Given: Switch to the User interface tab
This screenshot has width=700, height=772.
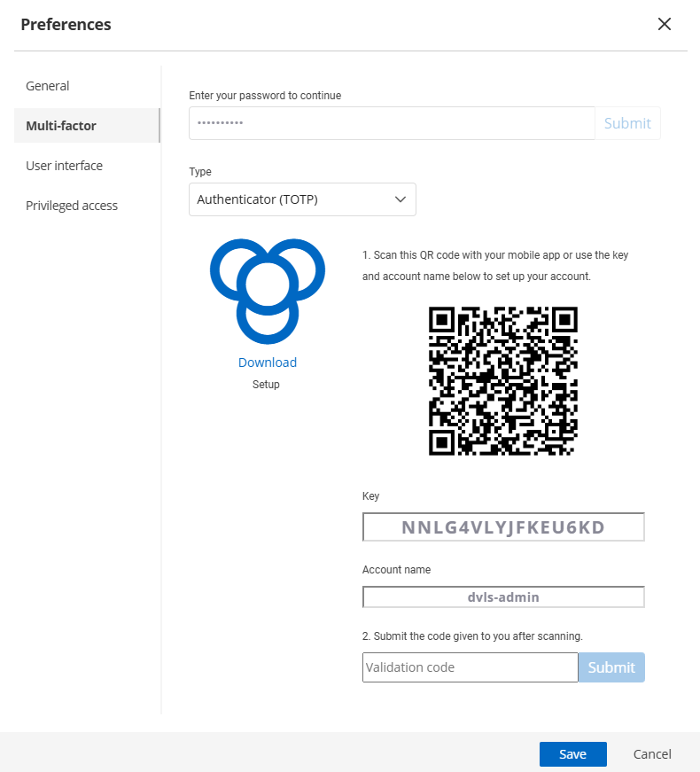Looking at the screenshot, I should click(64, 166).
